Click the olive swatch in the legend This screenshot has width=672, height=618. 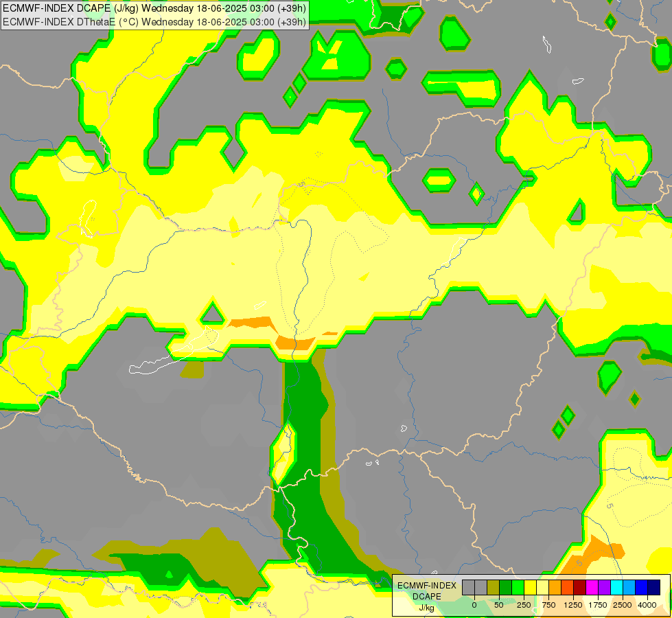point(494,588)
